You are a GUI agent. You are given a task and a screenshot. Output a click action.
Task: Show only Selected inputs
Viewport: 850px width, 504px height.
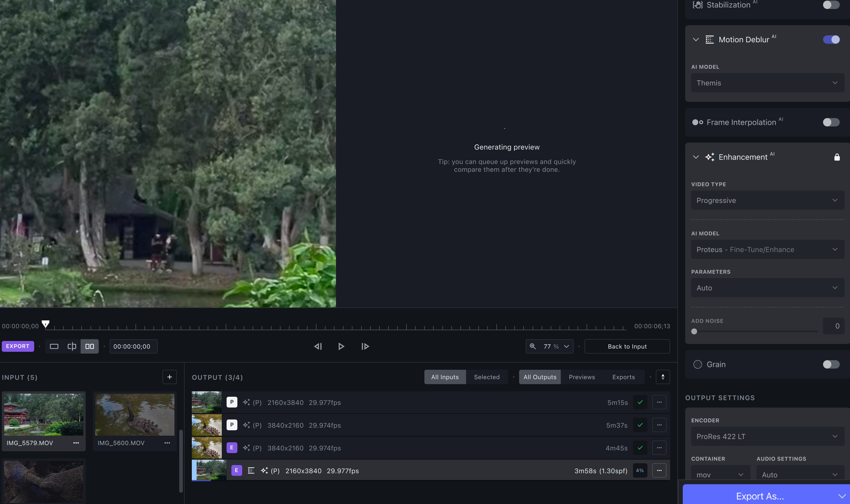click(486, 377)
